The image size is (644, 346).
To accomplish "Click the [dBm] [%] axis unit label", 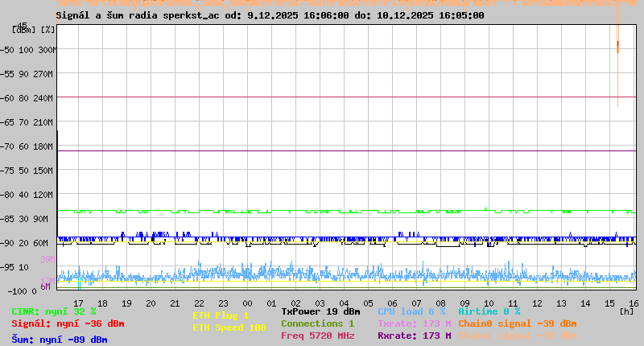I will click(34, 30).
